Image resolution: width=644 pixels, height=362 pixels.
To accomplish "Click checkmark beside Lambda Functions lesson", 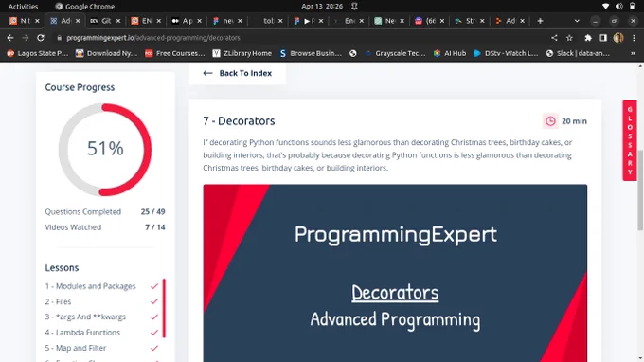I will (154, 333).
